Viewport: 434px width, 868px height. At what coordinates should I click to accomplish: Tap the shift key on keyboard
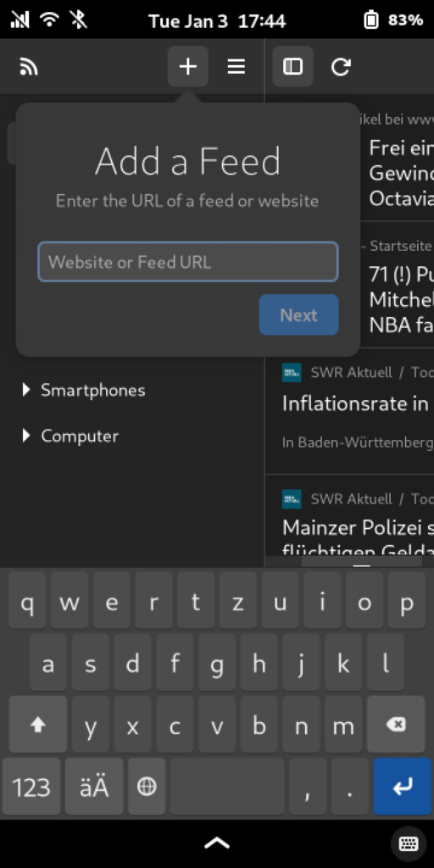[x=37, y=724]
